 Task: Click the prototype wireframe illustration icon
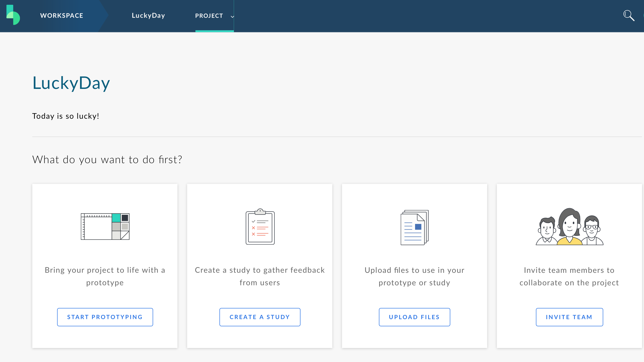105,227
